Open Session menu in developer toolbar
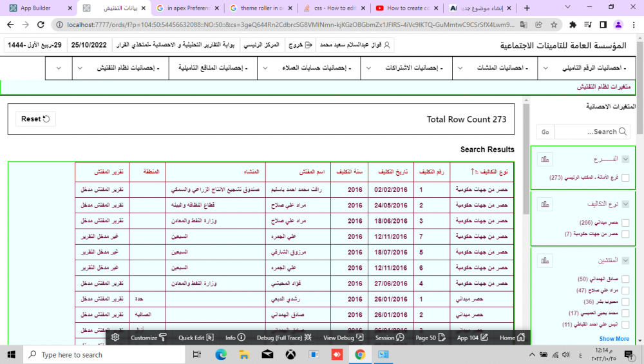This screenshot has height=364, width=644. click(x=389, y=338)
